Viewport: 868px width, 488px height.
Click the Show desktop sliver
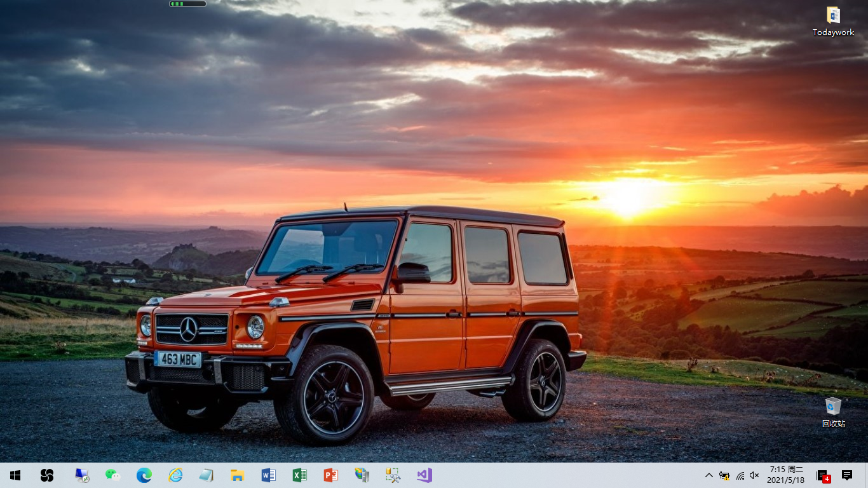coord(866,475)
